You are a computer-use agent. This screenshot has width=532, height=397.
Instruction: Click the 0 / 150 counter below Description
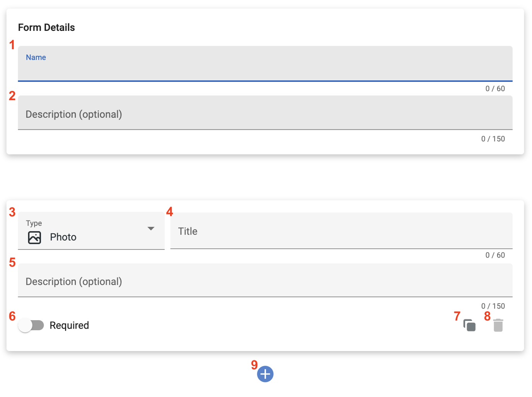(x=493, y=139)
